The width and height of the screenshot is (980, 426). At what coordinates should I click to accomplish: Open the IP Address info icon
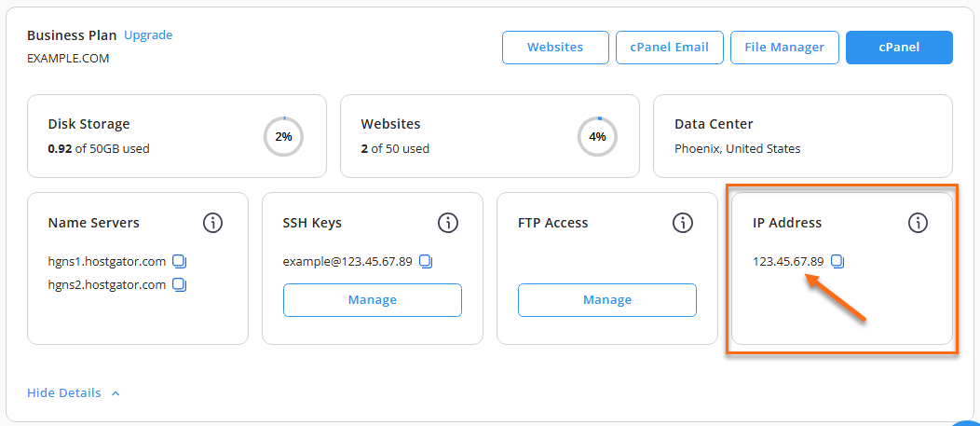[918, 223]
